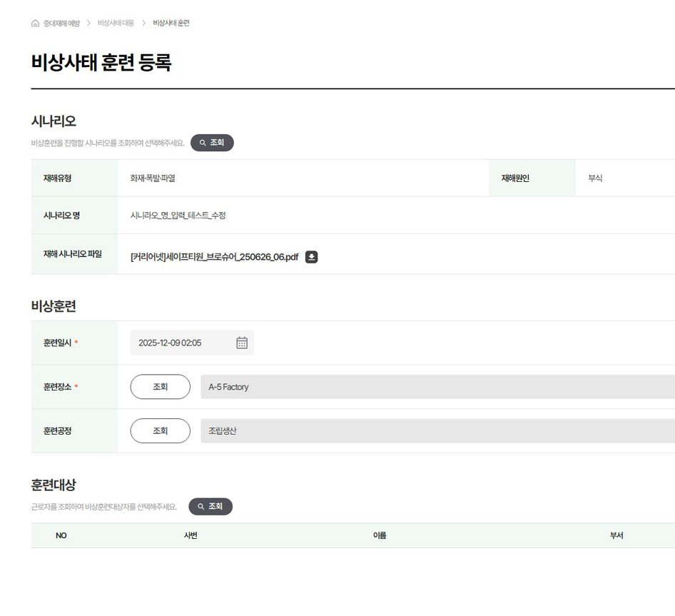Go to 중대재해 예방 in the breadcrumb
Image resolution: width=675 pixels, height=616 pixels.
point(61,24)
